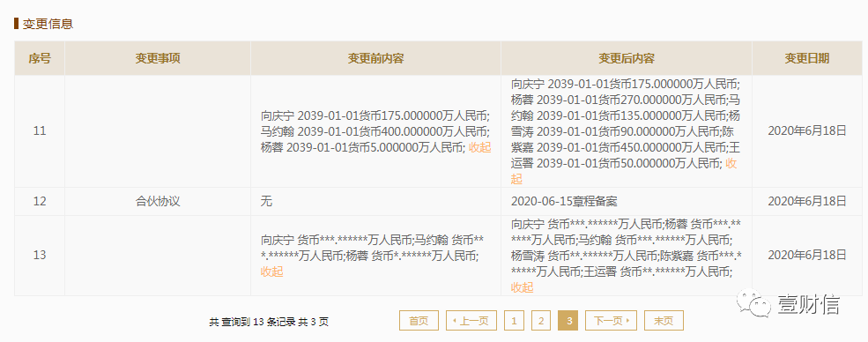Screen dimensions: 868x342
Task: Select 2020-06-15章程备案 text in row 12
Action: pyautogui.click(x=563, y=202)
